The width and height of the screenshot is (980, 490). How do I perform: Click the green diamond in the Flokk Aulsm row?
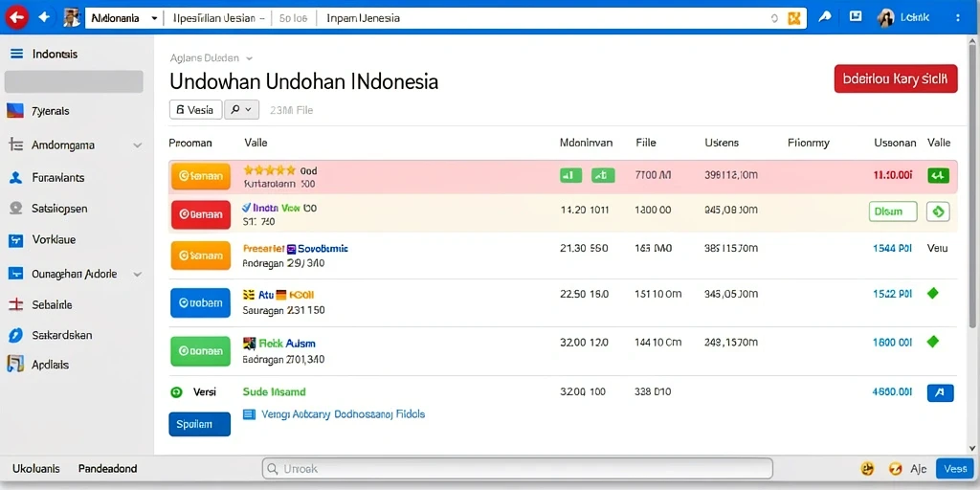click(x=933, y=342)
